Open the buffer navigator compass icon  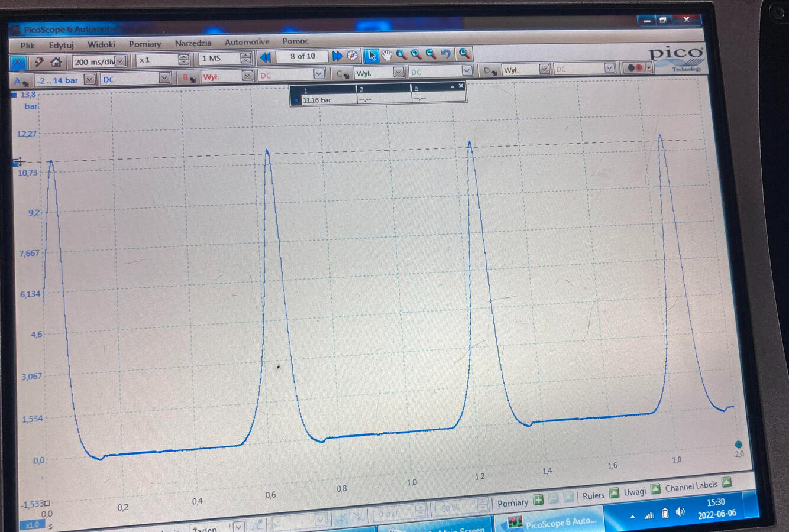tap(353, 56)
